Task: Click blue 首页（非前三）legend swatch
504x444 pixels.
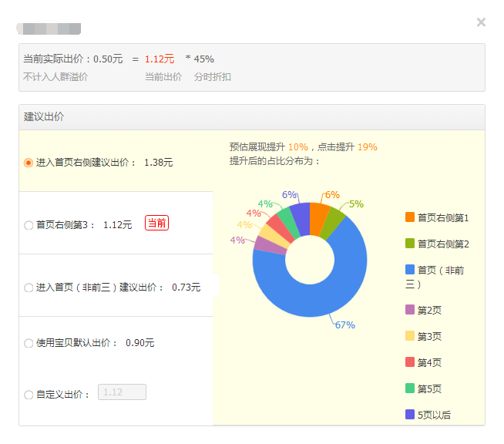Action: [x=410, y=270]
